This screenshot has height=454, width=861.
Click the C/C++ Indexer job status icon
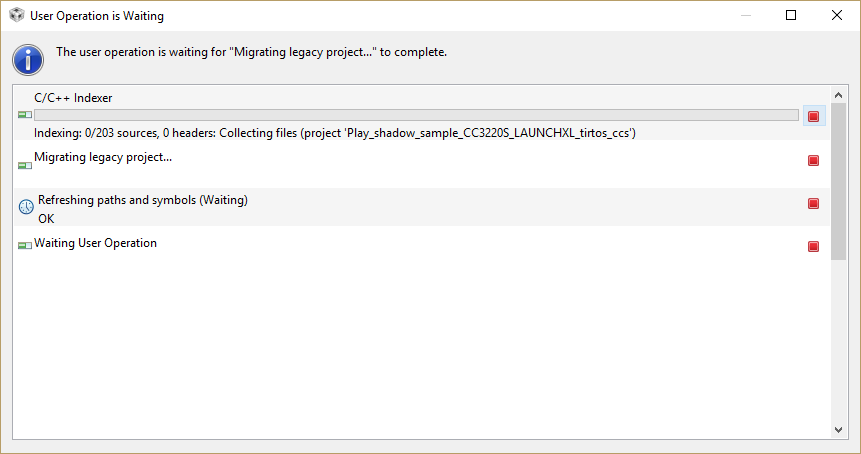tap(25, 115)
